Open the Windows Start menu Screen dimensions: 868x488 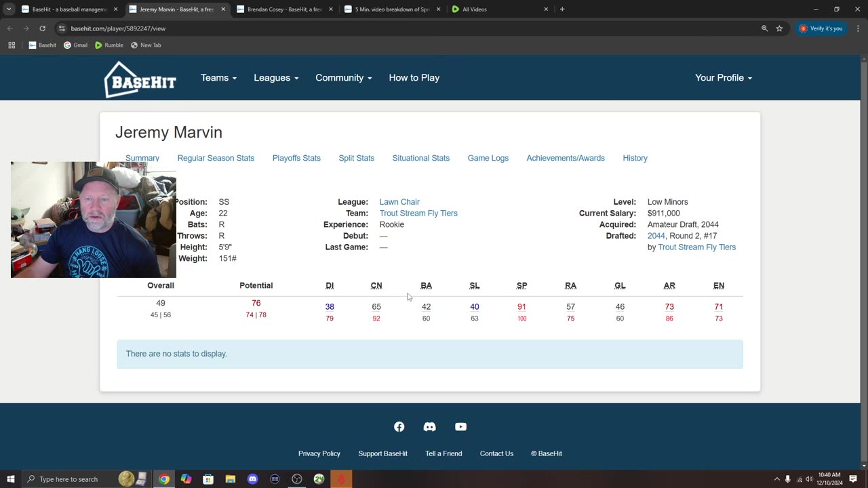point(10,479)
